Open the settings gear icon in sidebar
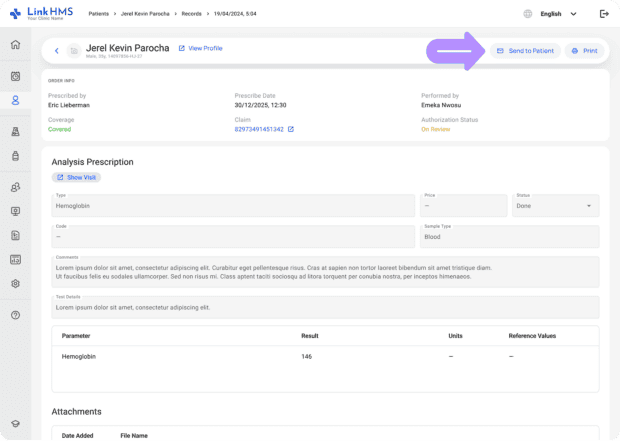The image size is (620, 441). click(x=15, y=284)
